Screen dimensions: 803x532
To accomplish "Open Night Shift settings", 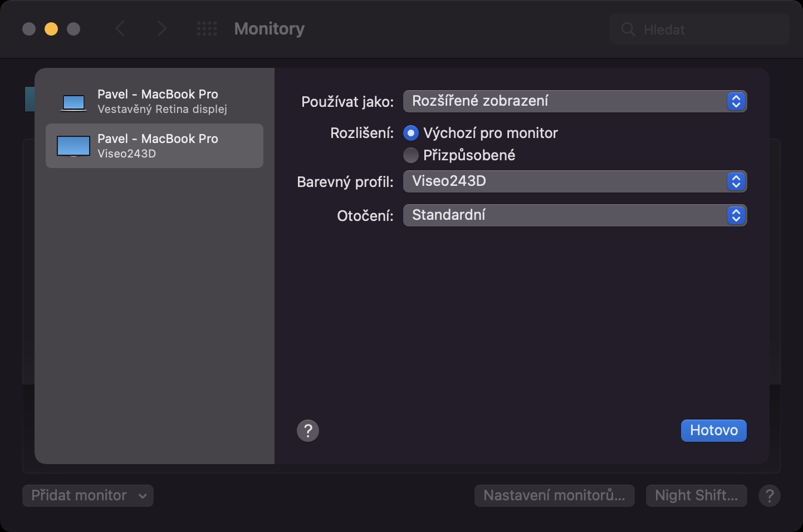I will [696, 495].
